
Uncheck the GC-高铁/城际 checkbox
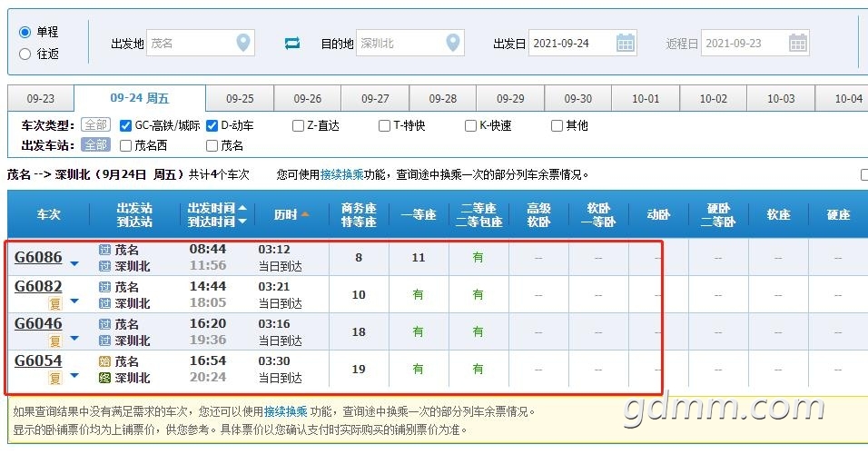tap(125, 125)
